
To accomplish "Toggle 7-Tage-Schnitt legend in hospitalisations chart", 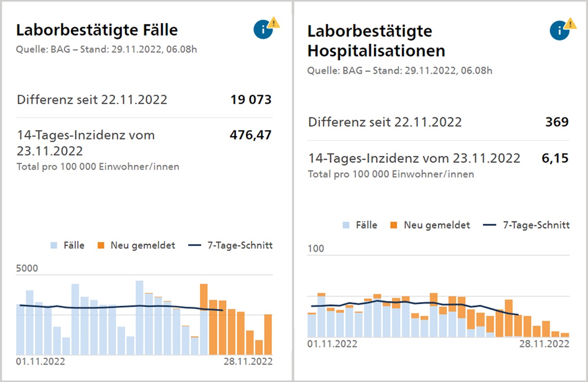I will click(527, 225).
